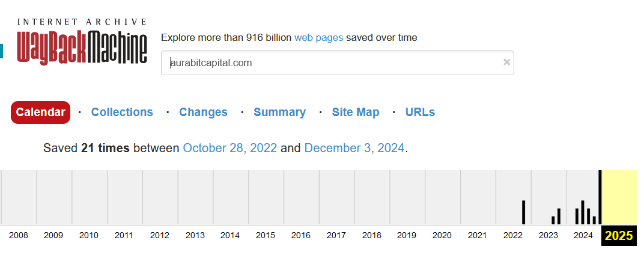This screenshot has height=258, width=644.
Task: Select year 2020 on the timeline
Action: (x=442, y=235)
